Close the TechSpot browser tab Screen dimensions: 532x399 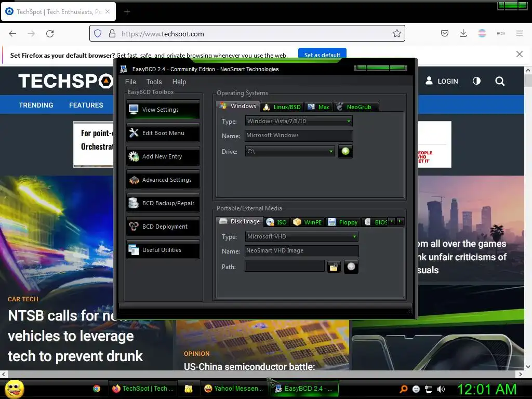point(108,11)
